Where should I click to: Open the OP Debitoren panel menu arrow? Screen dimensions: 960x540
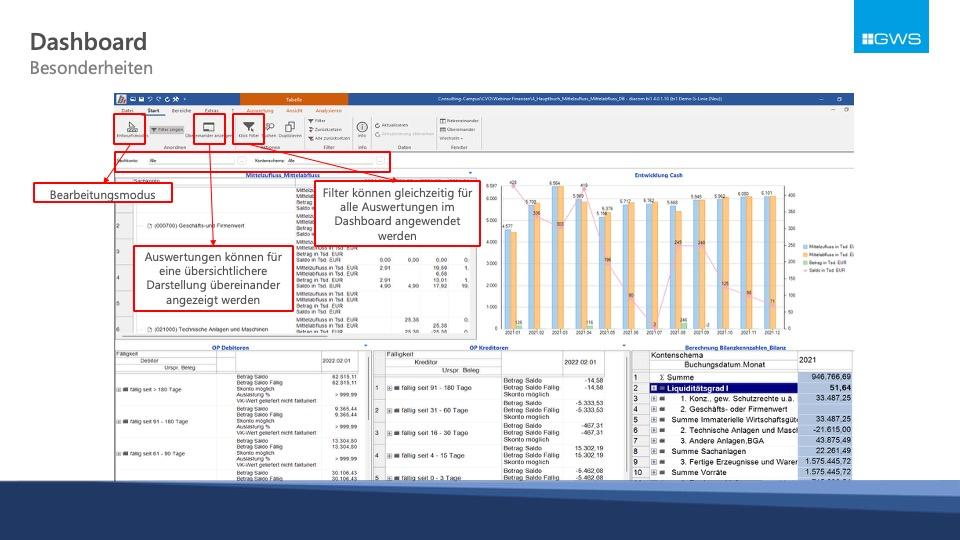coord(366,345)
